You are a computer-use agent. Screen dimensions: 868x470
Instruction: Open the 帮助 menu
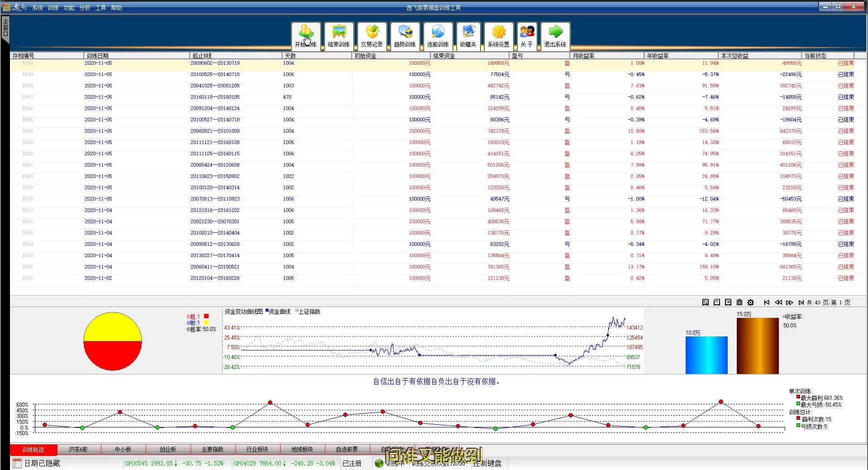click(116, 8)
